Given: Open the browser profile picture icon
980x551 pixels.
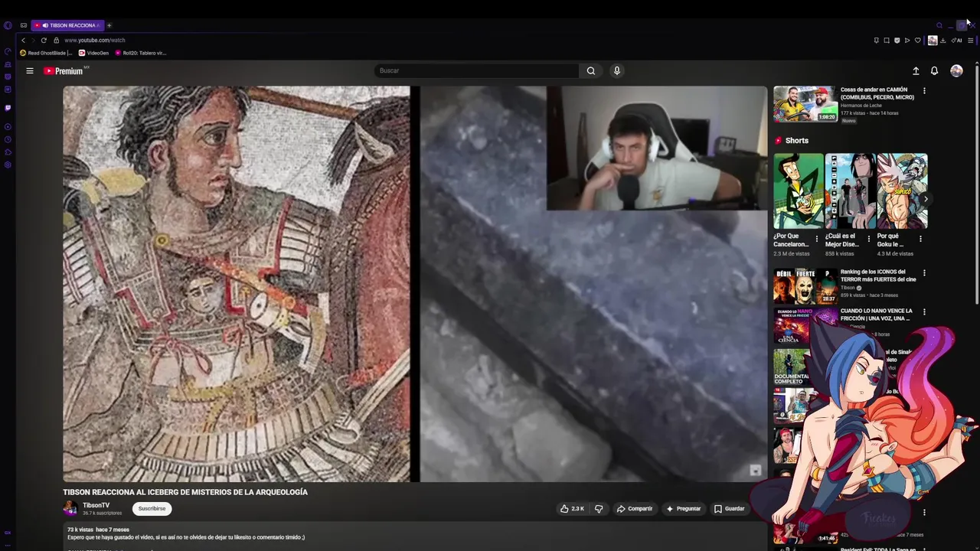Looking at the screenshot, I should point(933,41).
